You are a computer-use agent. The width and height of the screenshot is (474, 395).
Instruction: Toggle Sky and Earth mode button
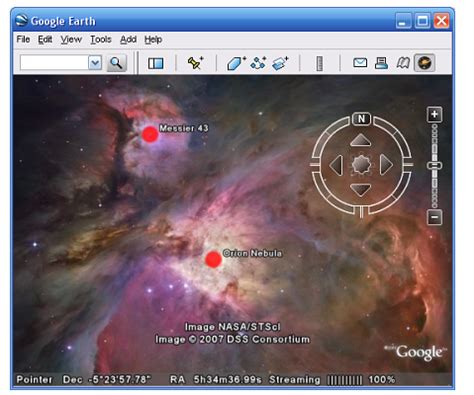(x=424, y=63)
